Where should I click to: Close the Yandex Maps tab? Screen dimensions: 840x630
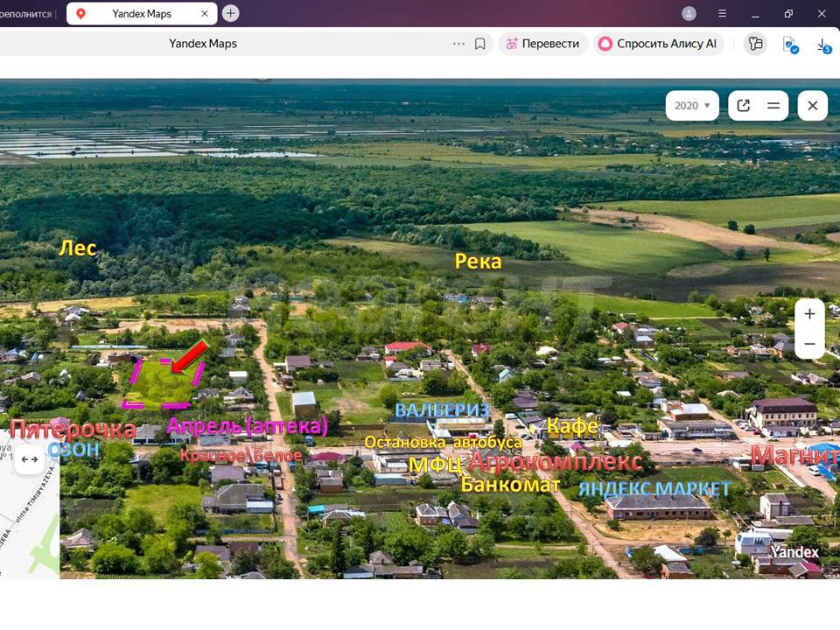pos(205,14)
